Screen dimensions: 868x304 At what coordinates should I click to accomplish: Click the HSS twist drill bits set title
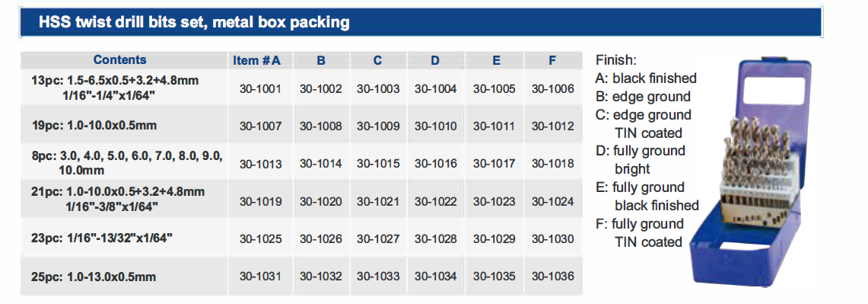(194, 23)
